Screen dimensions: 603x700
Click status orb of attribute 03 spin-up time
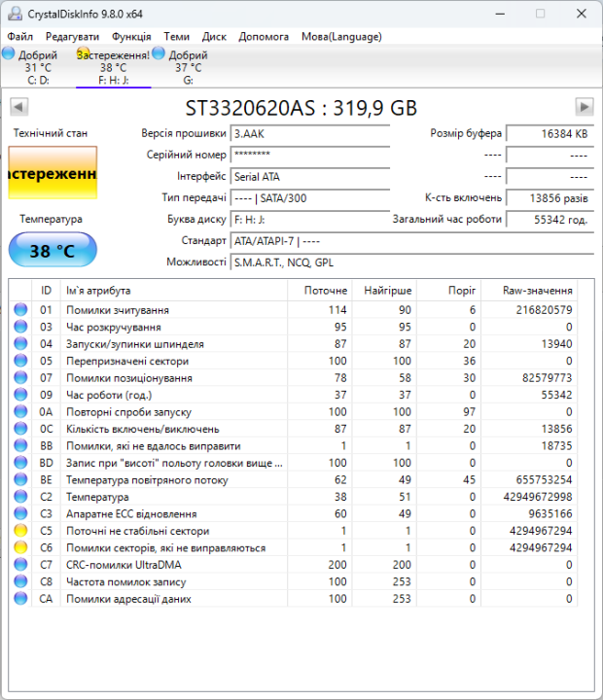pos(20,327)
